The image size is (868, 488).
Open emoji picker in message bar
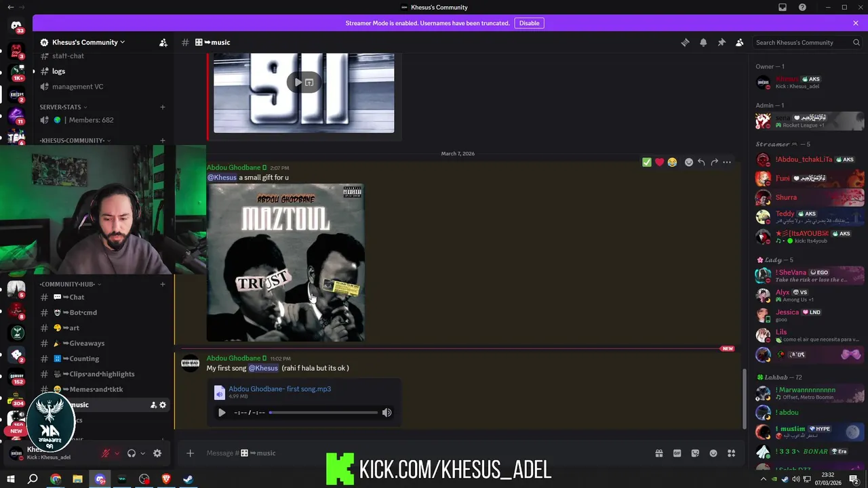[713, 453]
